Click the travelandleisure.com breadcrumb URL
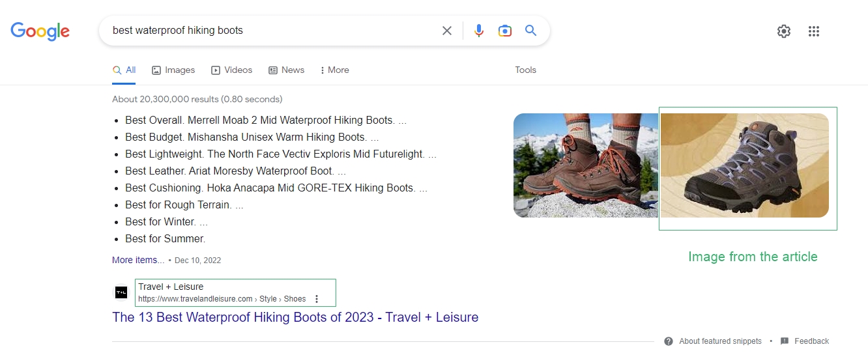The image size is (868, 353). tap(222, 299)
